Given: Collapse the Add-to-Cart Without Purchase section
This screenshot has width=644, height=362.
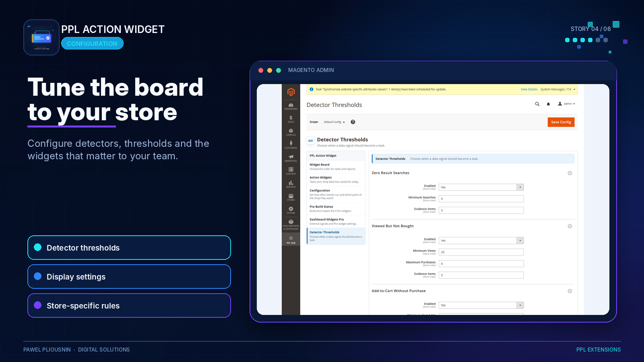Looking at the screenshot, I should [x=570, y=291].
